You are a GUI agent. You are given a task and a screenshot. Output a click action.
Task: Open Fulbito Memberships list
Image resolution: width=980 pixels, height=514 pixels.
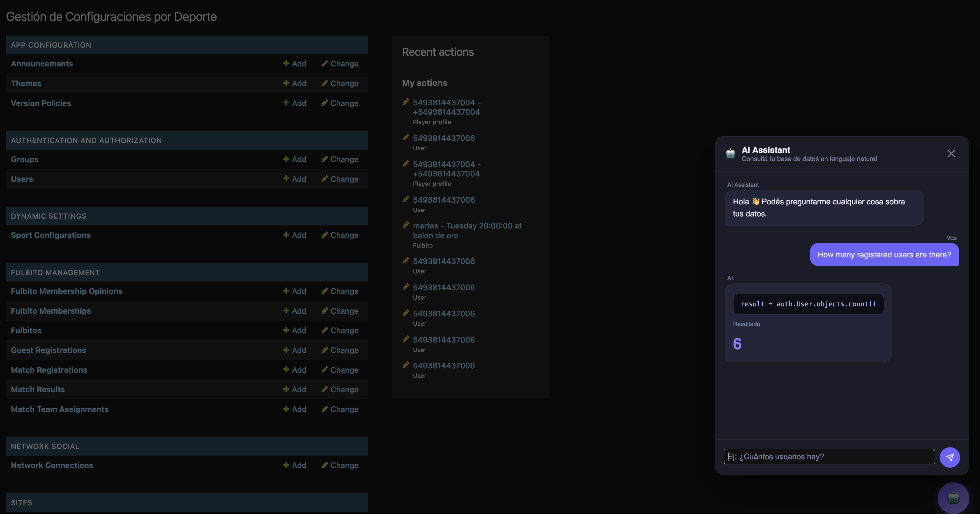(51, 311)
